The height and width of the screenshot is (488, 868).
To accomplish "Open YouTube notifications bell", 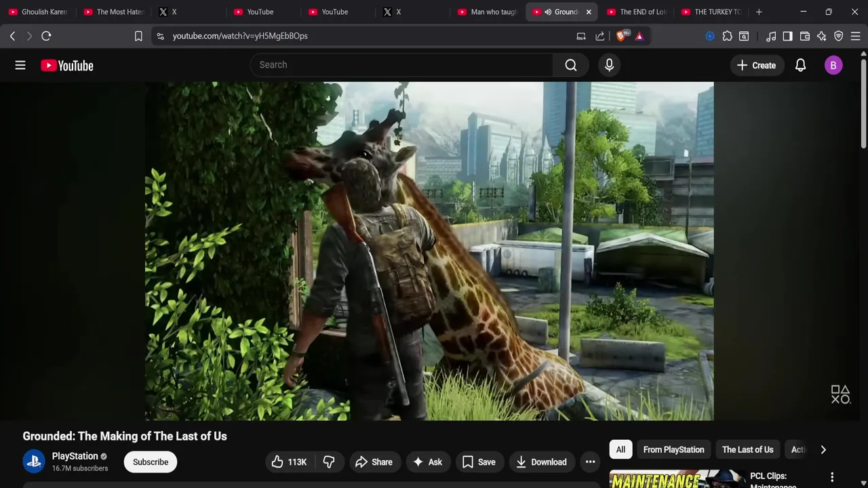I will [800, 65].
